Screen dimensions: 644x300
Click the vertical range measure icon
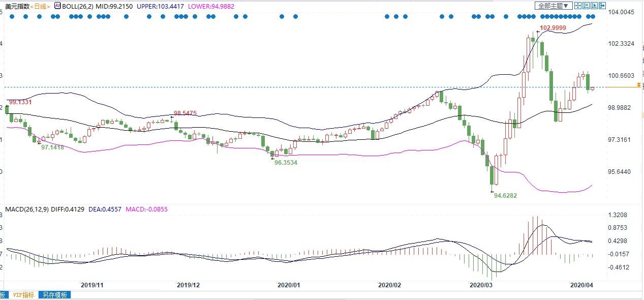click(586, 6)
